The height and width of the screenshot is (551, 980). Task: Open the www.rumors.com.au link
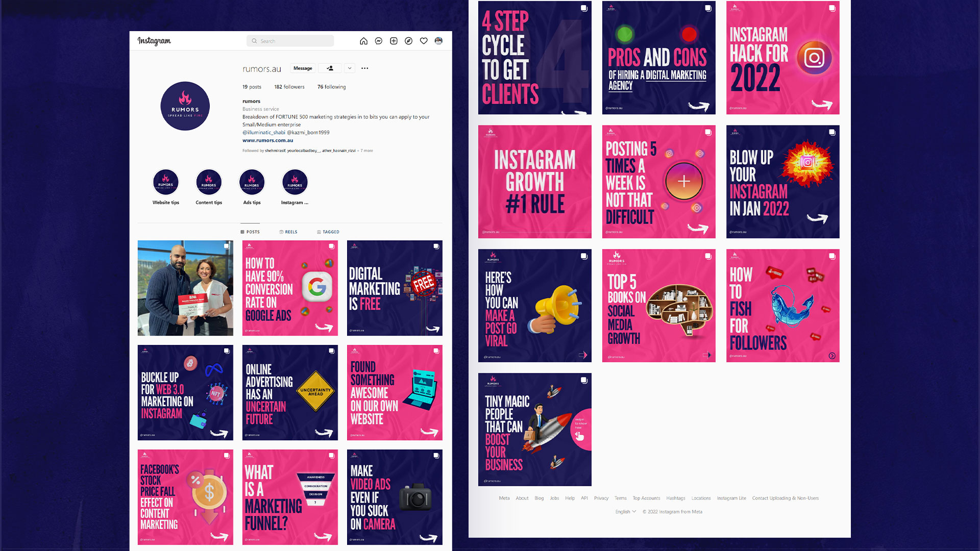[x=267, y=140]
